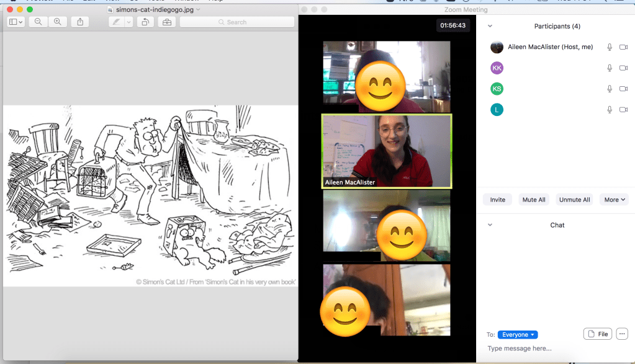This screenshot has height=364, width=635.
Task: Toggle microphone for participant L
Action: 610,110
